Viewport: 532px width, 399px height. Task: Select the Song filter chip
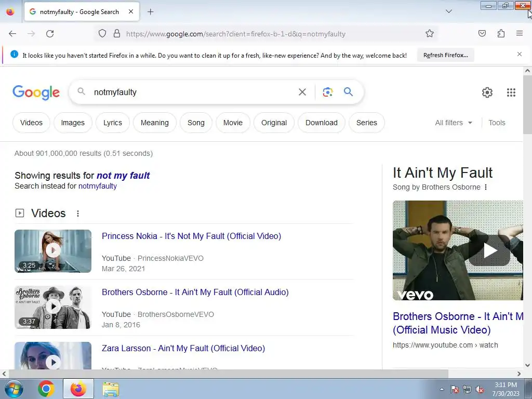(196, 123)
